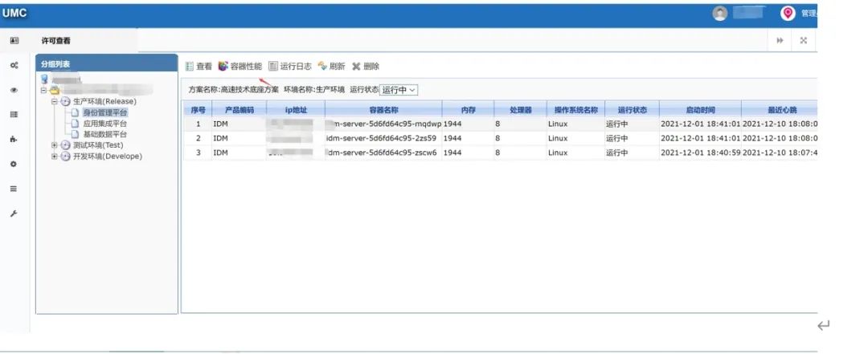The height and width of the screenshot is (354, 868).
Task: Collapse the blurred folder root node
Action: (44, 91)
